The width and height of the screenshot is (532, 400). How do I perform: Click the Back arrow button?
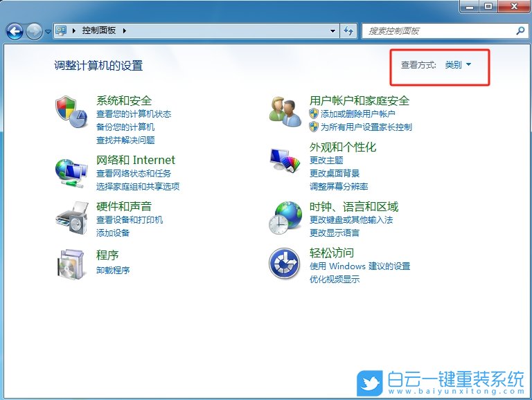(x=15, y=32)
